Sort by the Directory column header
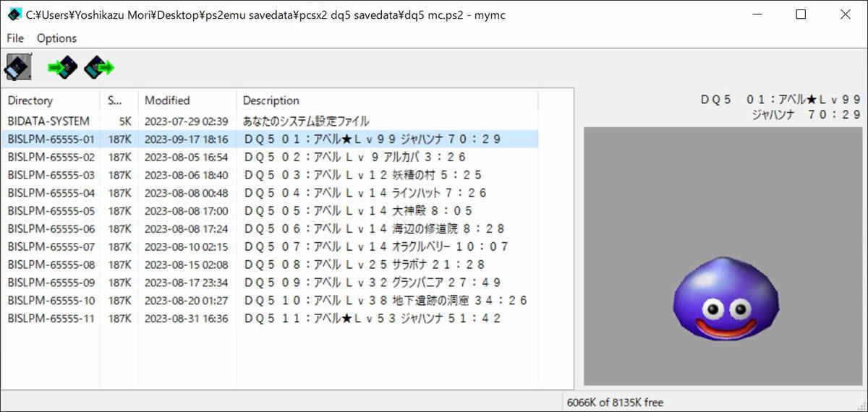868x412 pixels. (x=51, y=100)
